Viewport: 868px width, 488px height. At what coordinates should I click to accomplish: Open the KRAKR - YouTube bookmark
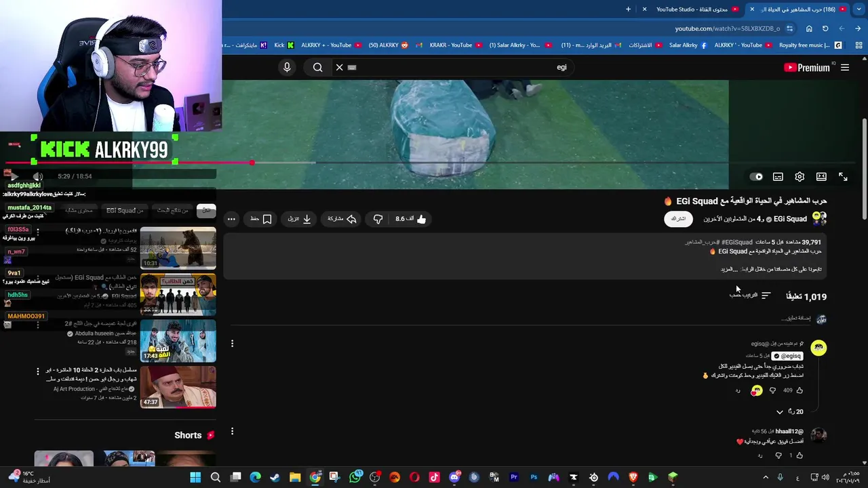456,45
